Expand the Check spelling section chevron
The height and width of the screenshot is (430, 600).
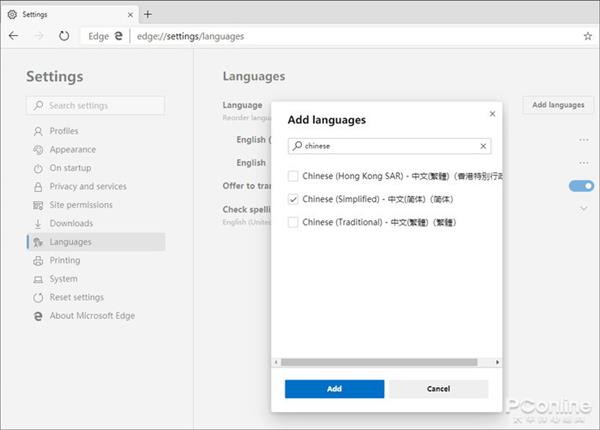[584, 208]
